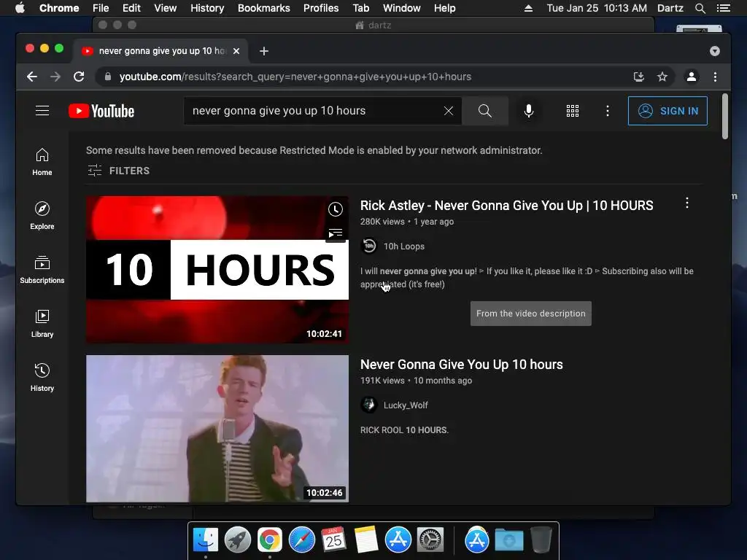The height and width of the screenshot is (560, 747).
Task: Open Library in the sidebar
Action: pyautogui.click(x=42, y=324)
